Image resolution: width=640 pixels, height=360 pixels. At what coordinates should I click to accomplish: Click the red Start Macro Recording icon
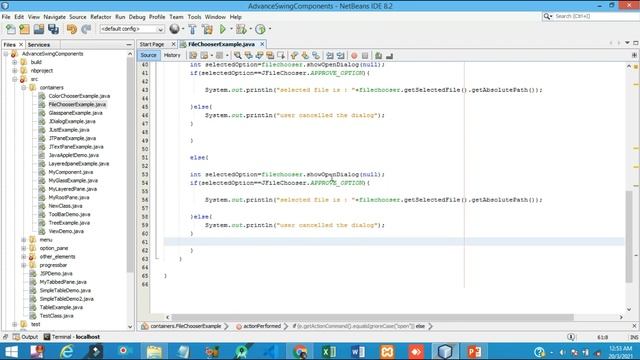(354, 56)
